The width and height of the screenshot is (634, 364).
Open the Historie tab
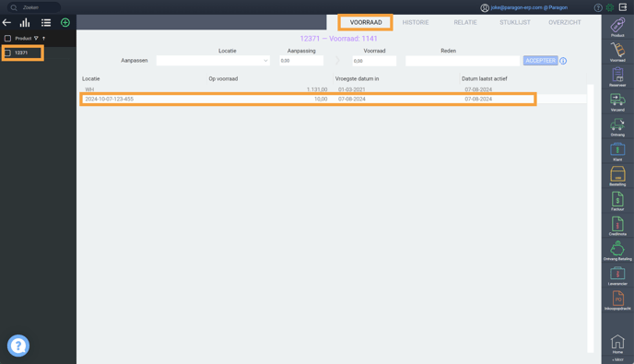pyautogui.click(x=416, y=23)
